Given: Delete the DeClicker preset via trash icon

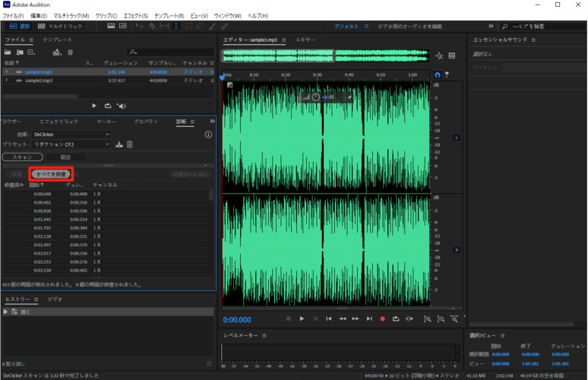Looking at the screenshot, I should coord(130,144).
